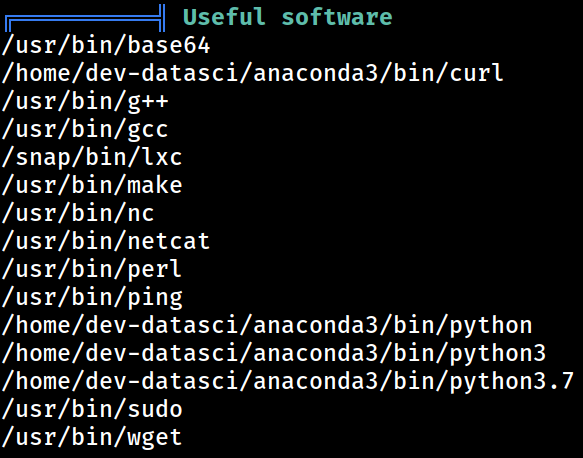Viewport: 583px width, 458px height.
Task: Click the anaconda3/bin/python3.7 path line
Action: tap(288, 382)
